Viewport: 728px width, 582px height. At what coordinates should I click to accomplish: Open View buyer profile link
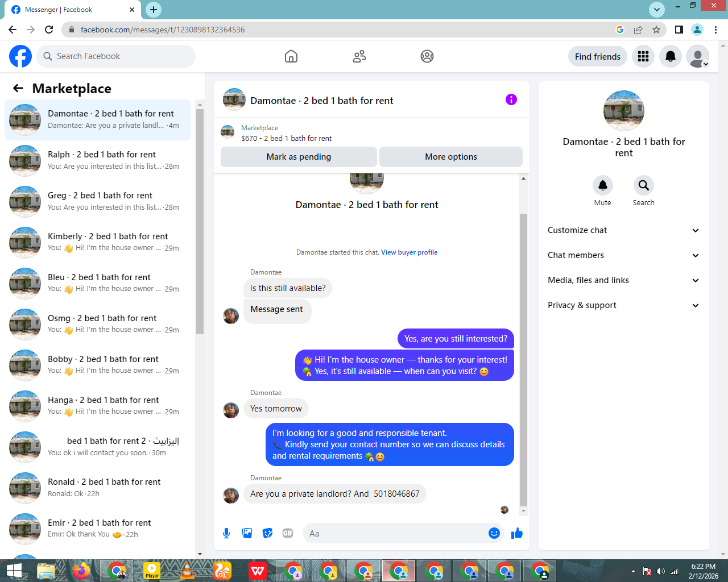(x=409, y=252)
